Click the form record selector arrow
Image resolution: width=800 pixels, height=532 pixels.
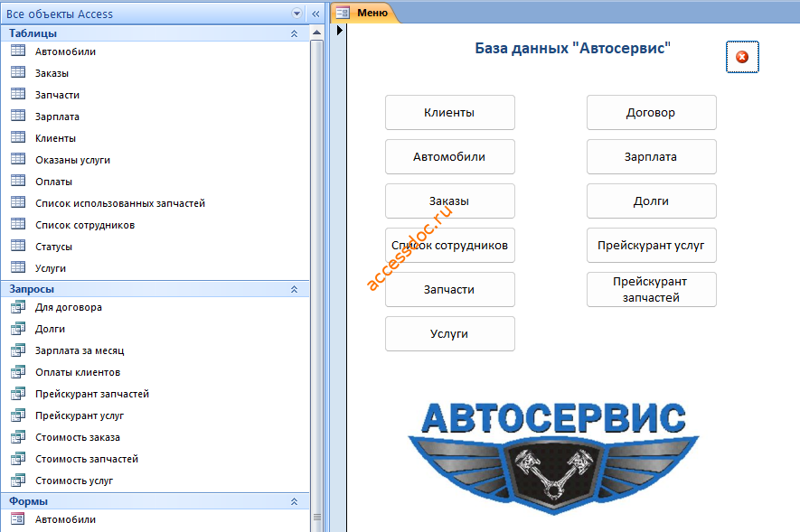click(x=339, y=31)
